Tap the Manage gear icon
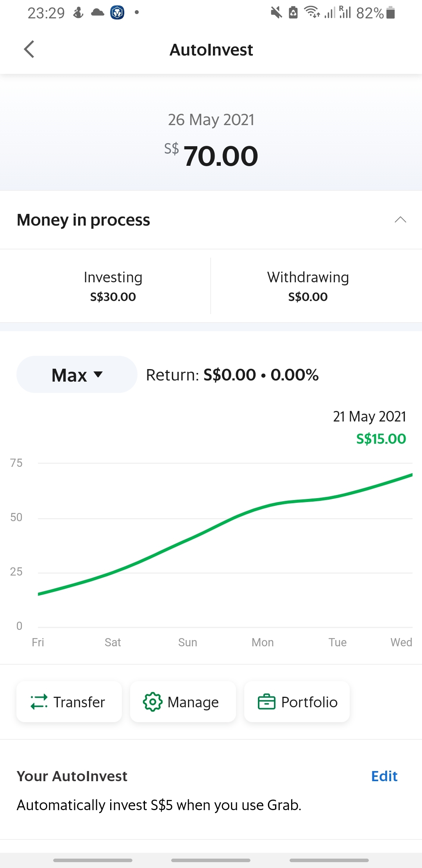Screen dimensions: 422x868 click(152, 702)
